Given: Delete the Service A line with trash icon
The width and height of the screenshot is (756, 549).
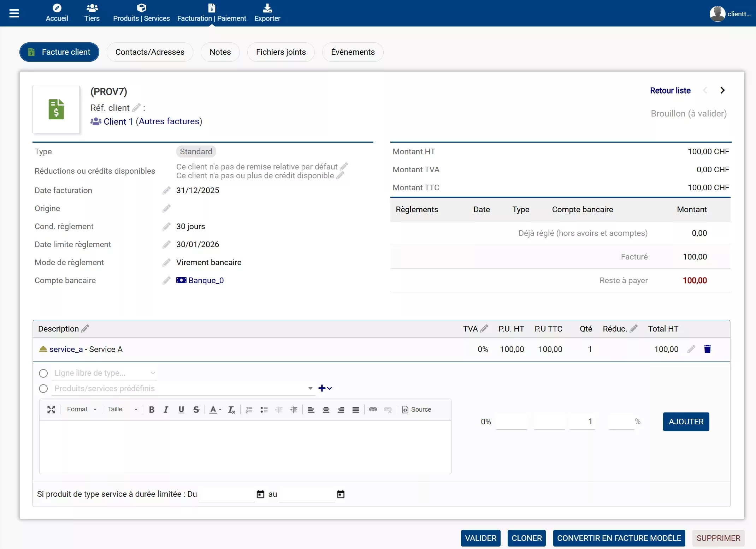Looking at the screenshot, I should pos(707,349).
